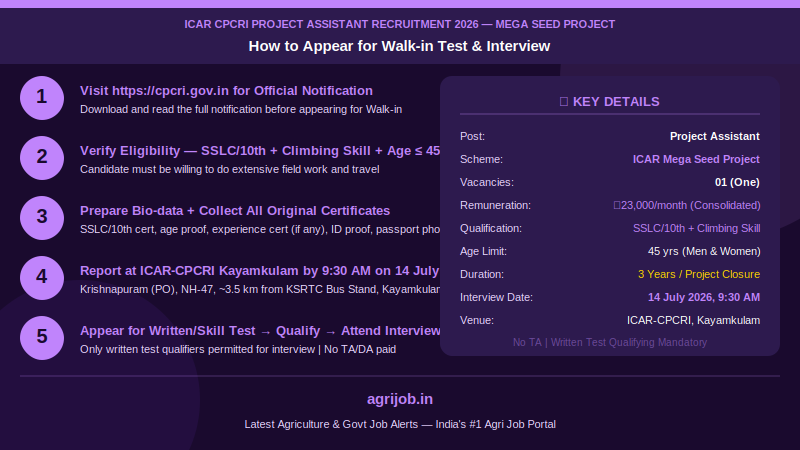Viewport: 800px width, 450px height.
Task: Click the title 'How to Appear for Walk-in Test & Interview'
Action: (399, 46)
